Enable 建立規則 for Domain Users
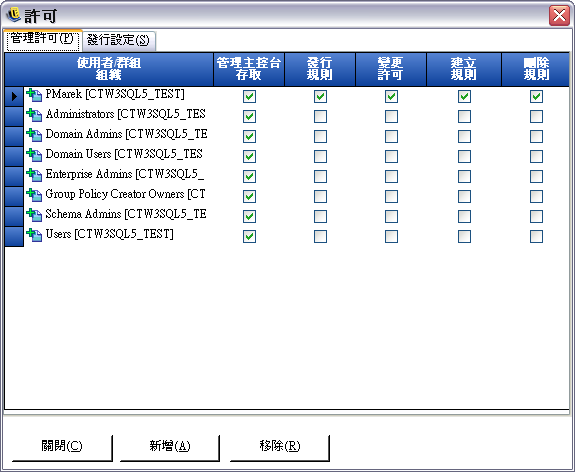575x472 pixels. pos(464,157)
